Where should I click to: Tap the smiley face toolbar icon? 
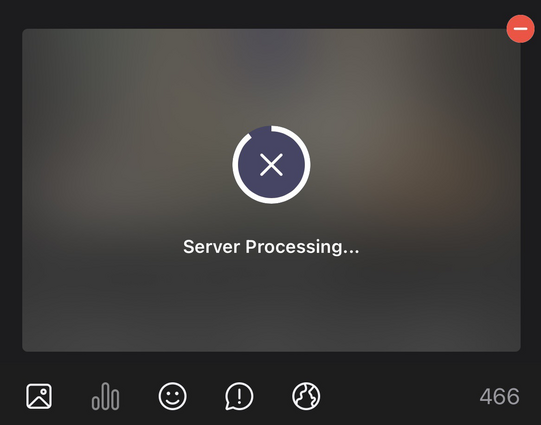(173, 396)
